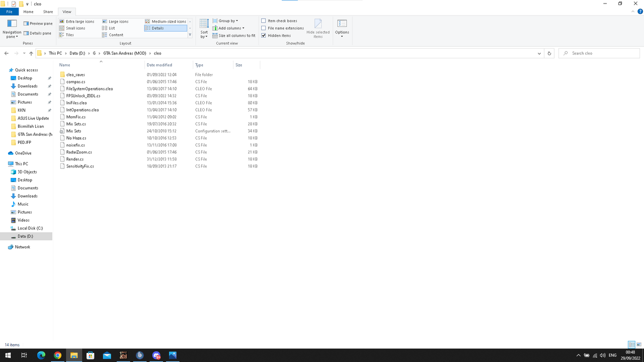Select the View ribbon tab
Viewport: 644px width, 362px height.
pyautogui.click(x=67, y=12)
